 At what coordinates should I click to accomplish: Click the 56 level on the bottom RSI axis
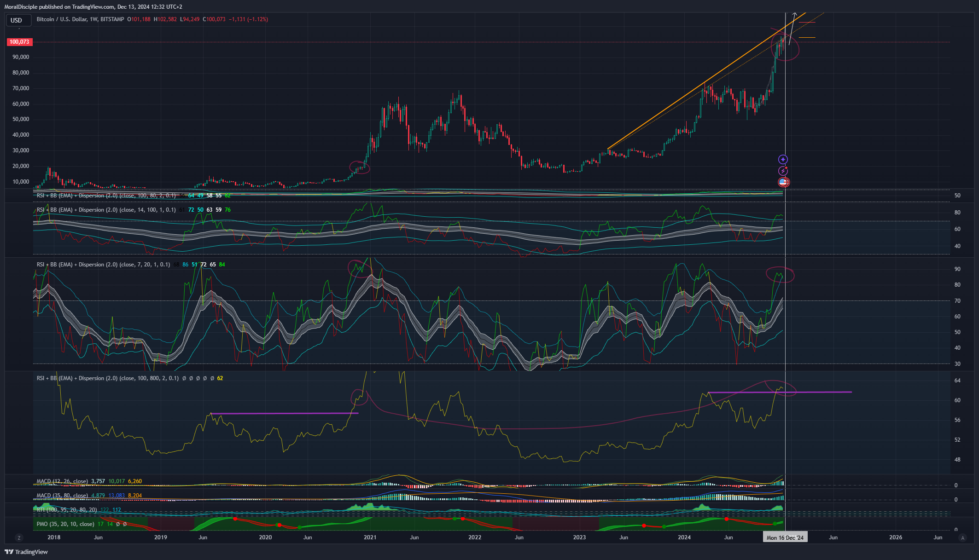957,420
